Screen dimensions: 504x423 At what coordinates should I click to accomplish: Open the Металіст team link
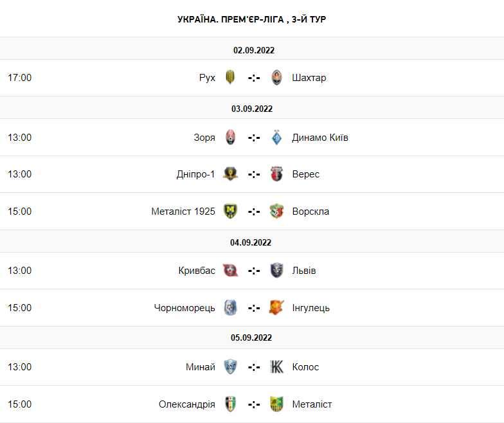[x=312, y=404]
